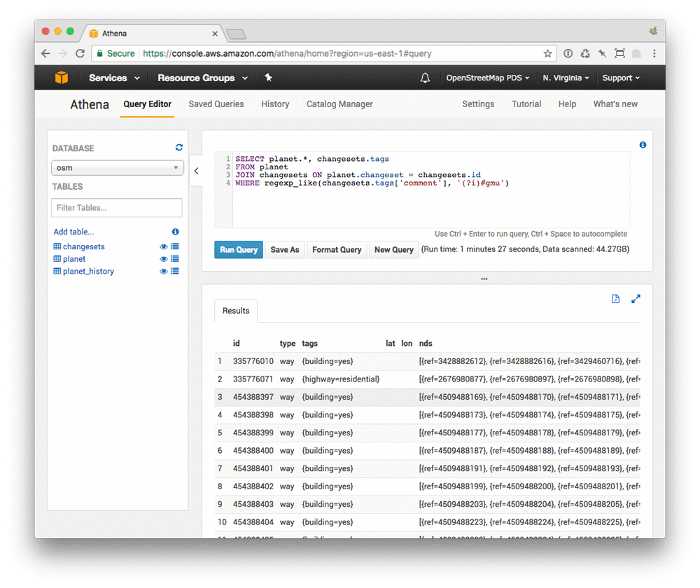This screenshot has height=588, width=700.
Task: Click the table grid icon beside changesets
Action: (x=57, y=246)
